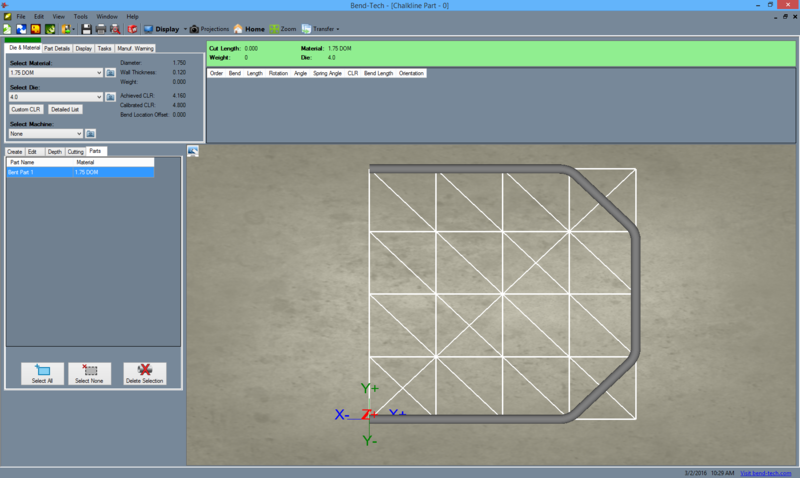Open the Window menu
Screen dimensions: 800x478
point(107,17)
